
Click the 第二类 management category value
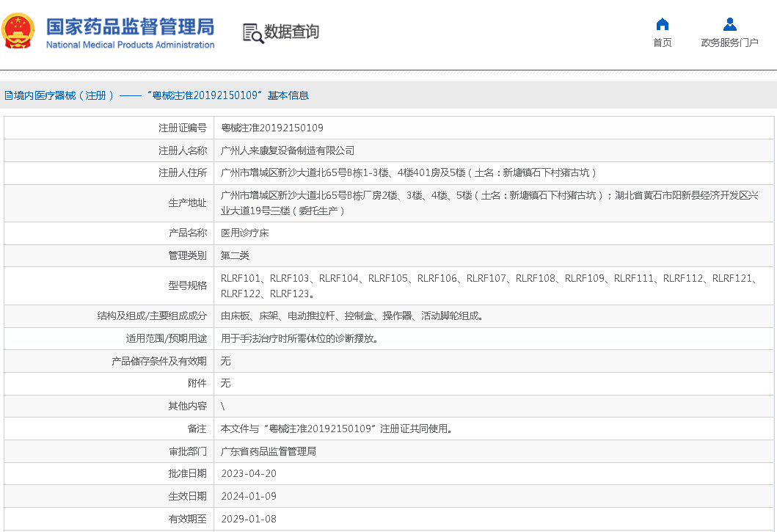236,255
